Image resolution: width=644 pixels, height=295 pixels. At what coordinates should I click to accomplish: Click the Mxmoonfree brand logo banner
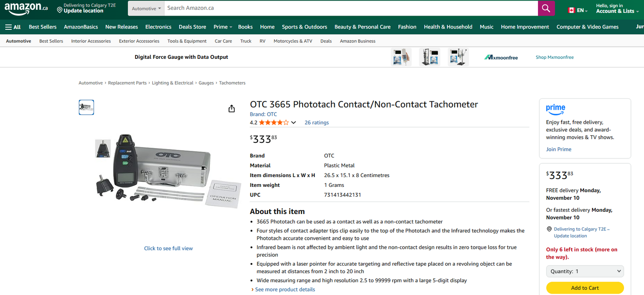pyautogui.click(x=500, y=57)
